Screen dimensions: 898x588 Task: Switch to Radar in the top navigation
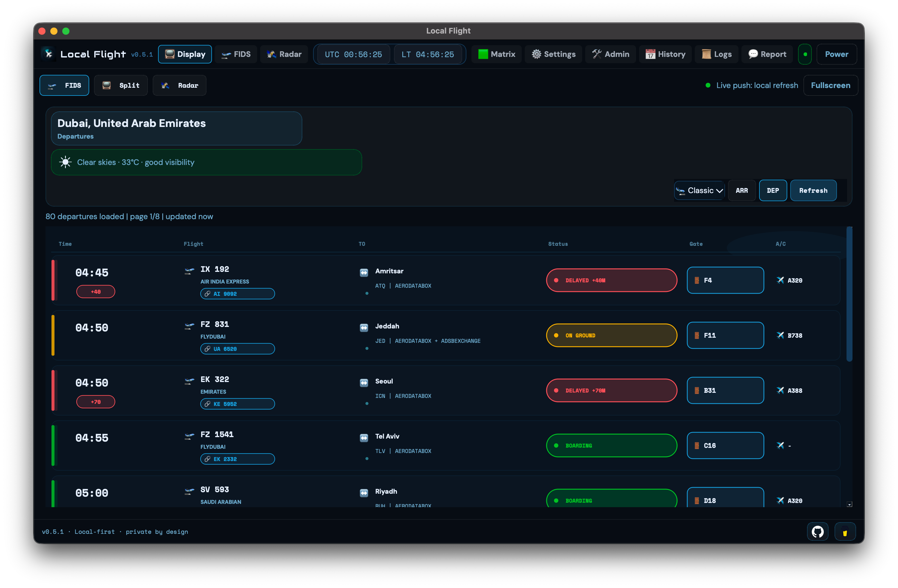[284, 54]
